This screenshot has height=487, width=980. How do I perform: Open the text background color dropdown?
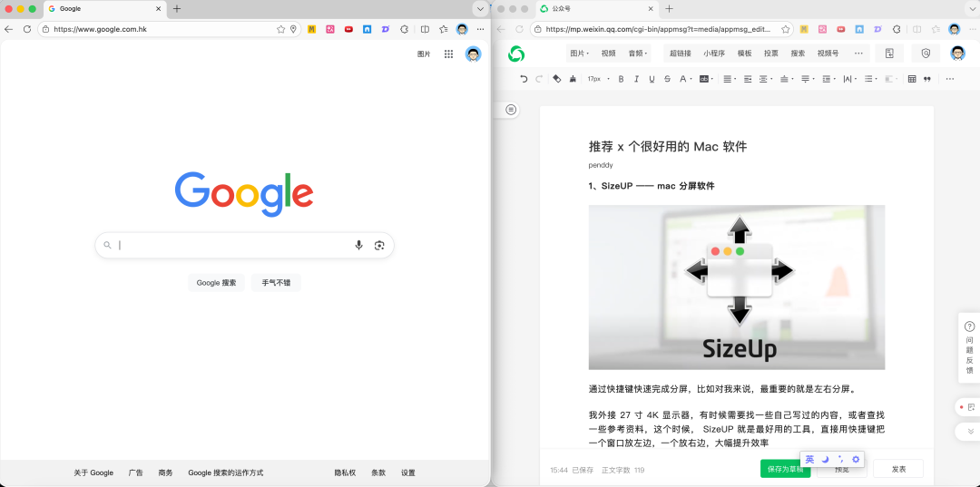click(712, 79)
